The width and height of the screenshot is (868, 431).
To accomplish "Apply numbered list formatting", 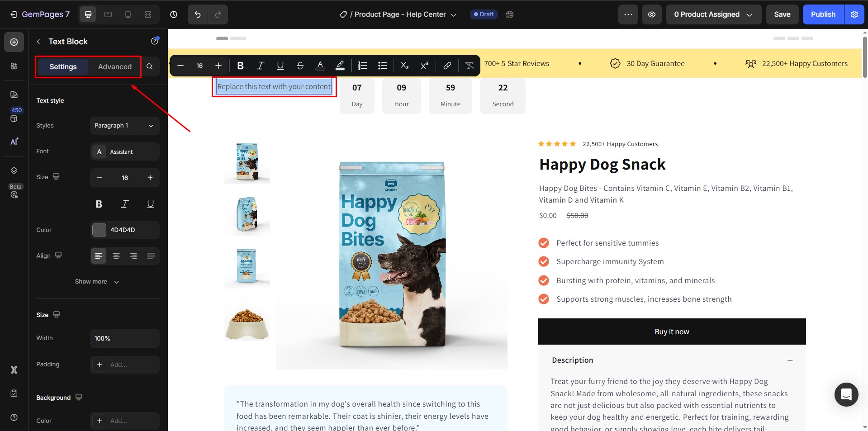I will (362, 66).
